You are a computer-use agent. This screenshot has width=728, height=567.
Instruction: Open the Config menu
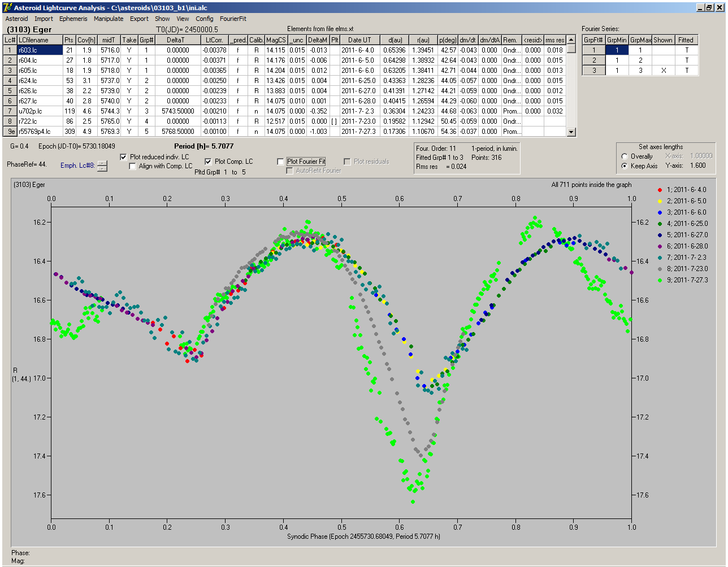pos(205,19)
